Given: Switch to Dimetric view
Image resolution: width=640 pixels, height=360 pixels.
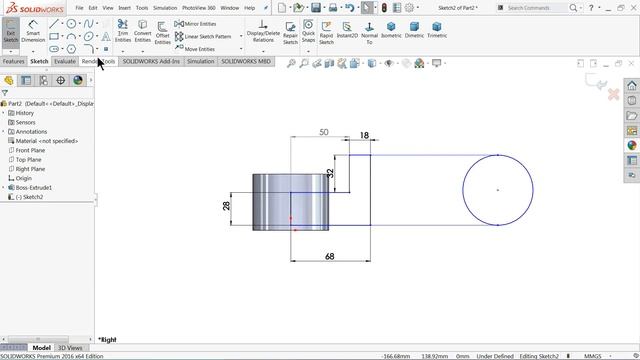Looking at the screenshot, I should coord(414,30).
